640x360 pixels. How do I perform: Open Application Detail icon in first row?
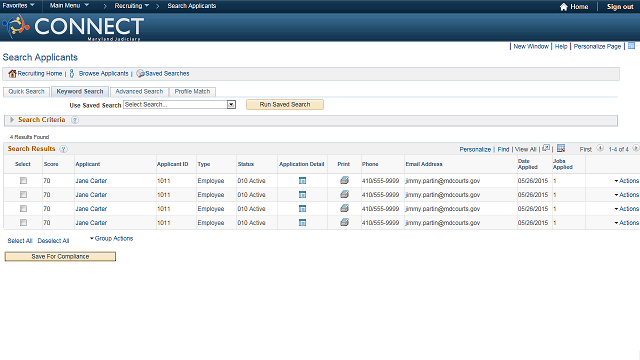coord(302,180)
